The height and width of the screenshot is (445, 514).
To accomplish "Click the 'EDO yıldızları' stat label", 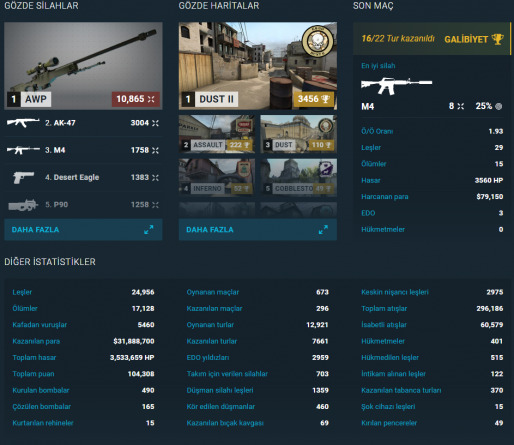I will pyautogui.click(x=208, y=358).
